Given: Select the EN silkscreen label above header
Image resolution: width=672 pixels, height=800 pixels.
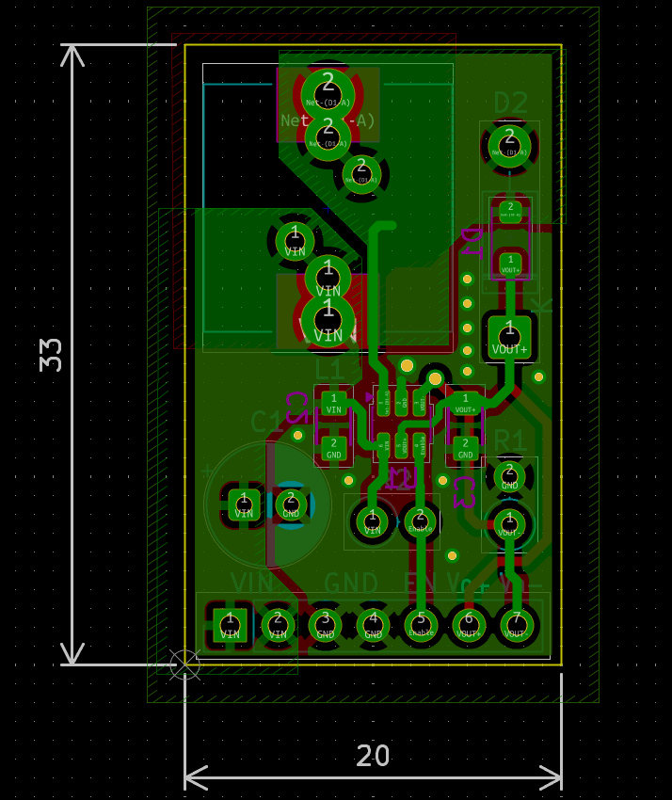Looking at the screenshot, I should [421, 583].
